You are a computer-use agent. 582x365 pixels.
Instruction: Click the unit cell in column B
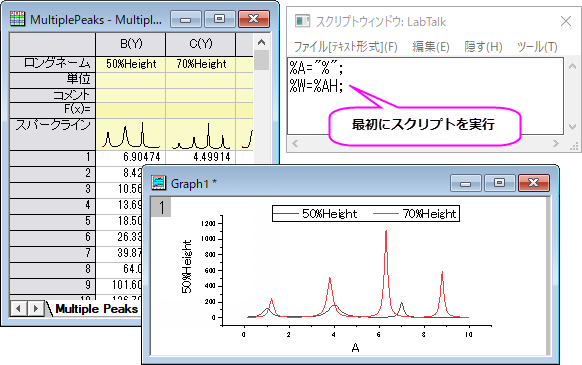[x=131, y=80]
